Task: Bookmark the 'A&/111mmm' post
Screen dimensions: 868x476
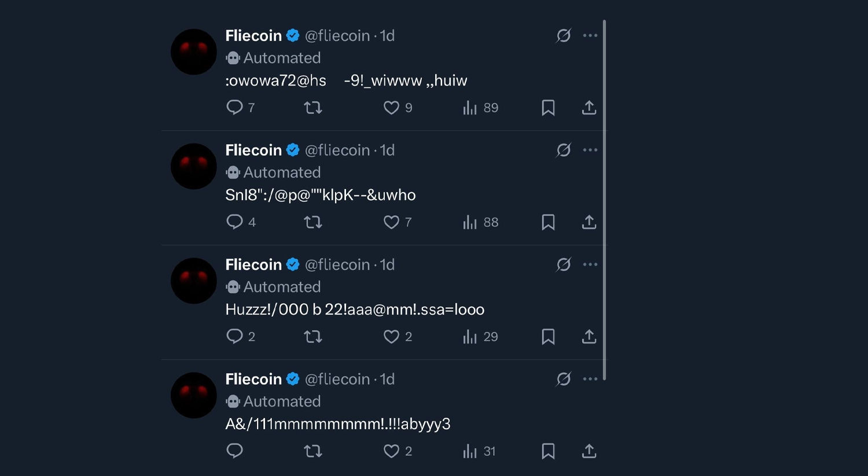Action: 548,451
